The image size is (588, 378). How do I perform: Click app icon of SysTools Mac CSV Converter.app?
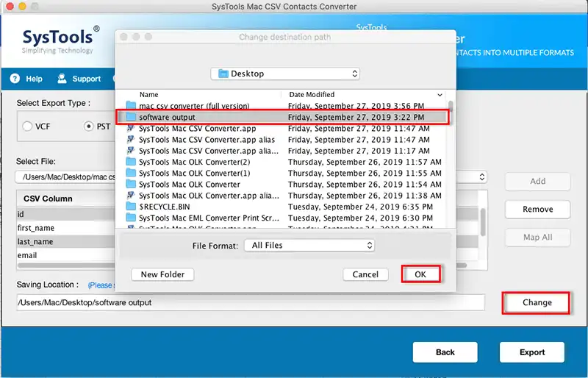131,128
